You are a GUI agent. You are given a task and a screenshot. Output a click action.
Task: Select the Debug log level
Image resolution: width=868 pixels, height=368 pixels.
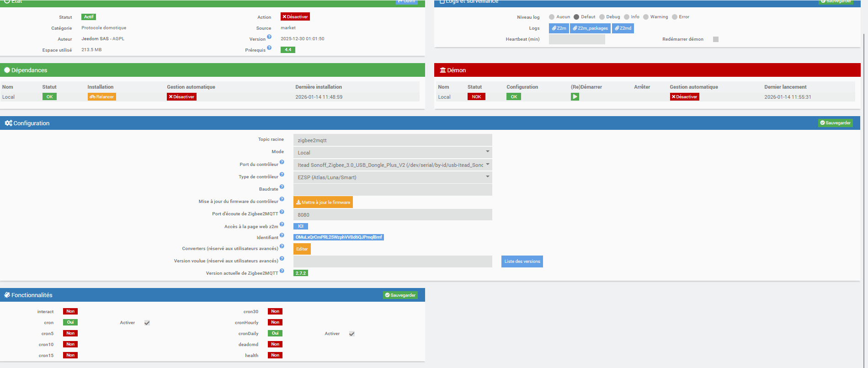pyautogui.click(x=602, y=17)
